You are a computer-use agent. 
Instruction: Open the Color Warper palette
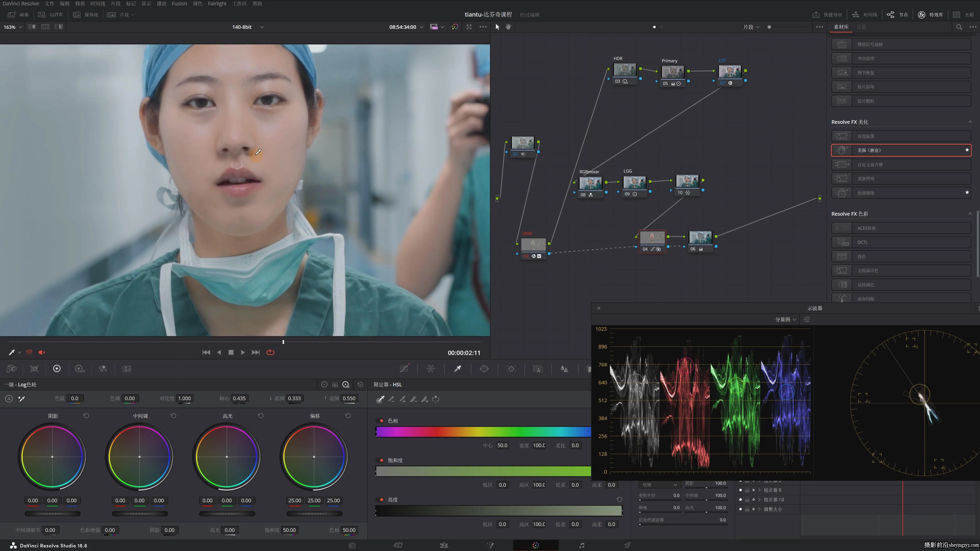[x=431, y=368]
